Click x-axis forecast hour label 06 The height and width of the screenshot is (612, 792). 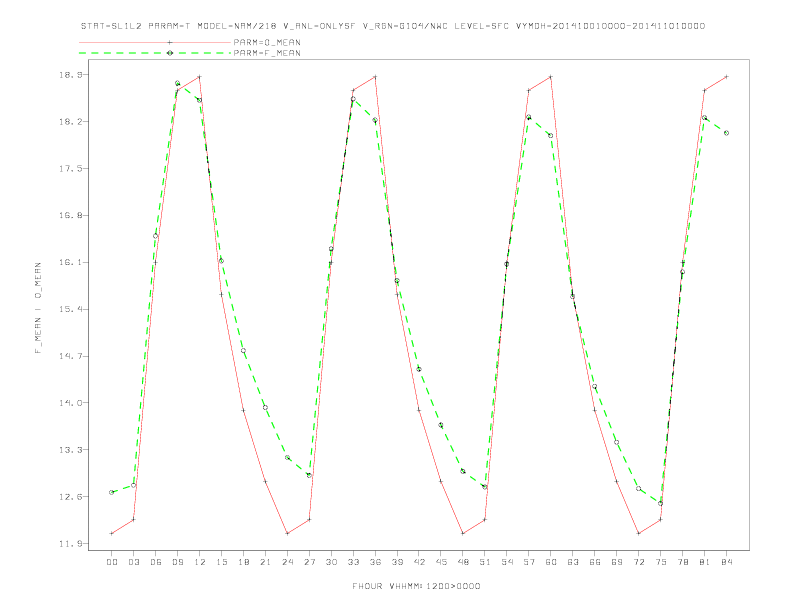[x=156, y=562]
